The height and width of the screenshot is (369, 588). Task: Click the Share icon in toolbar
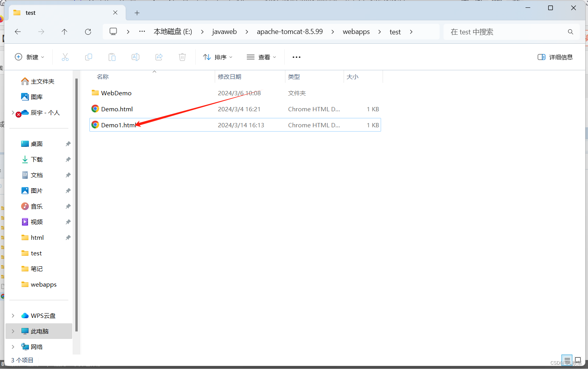[159, 57]
